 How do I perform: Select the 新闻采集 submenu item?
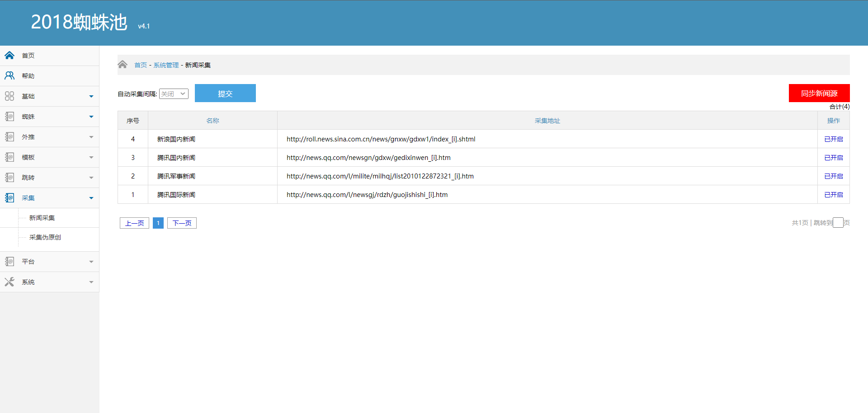pyautogui.click(x=42, y=218)
